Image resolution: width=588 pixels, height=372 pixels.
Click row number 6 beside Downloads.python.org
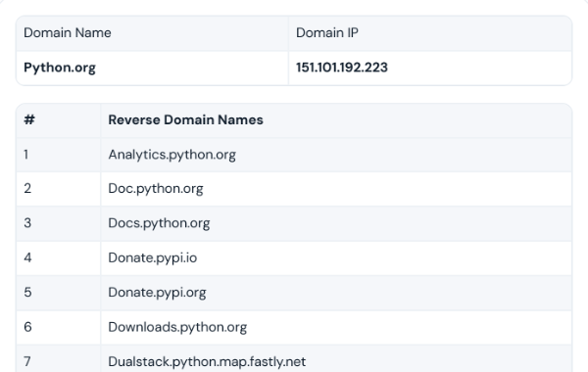pyautogui.click(x=27, y=327)
